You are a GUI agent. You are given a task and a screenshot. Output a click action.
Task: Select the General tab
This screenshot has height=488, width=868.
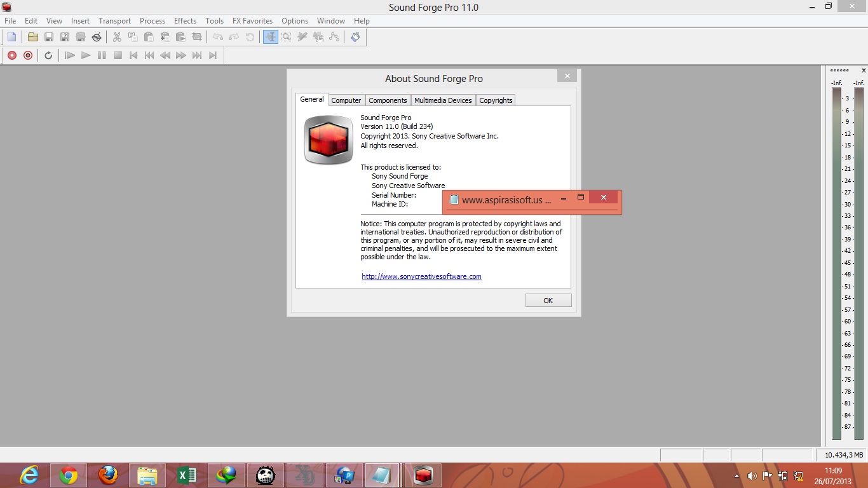pyautogui.click(x=312, y=99)
